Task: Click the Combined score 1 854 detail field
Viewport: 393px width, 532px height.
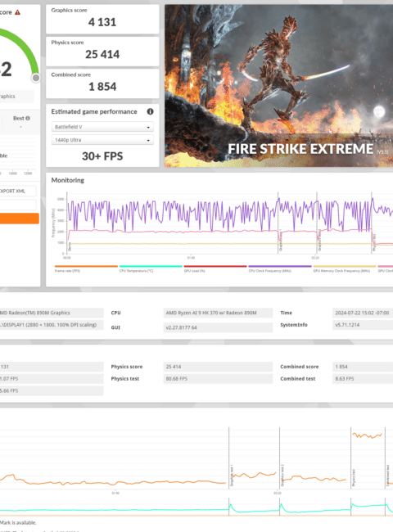Action: 363,367
